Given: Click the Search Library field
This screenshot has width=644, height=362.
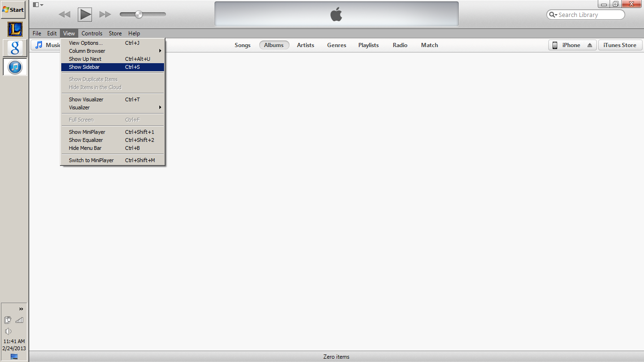Looking at the screenshot, I should 586,15.
